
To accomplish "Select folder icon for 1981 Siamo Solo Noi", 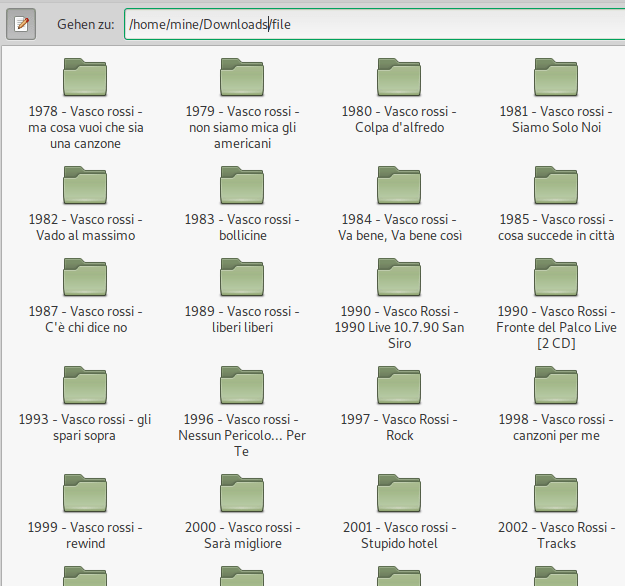I will click(x=556, y=77).
